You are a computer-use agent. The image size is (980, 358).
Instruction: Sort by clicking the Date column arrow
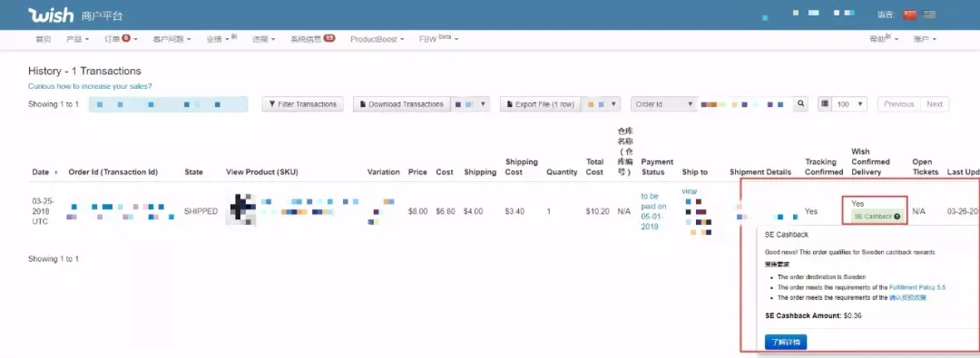tap(57, 172)
